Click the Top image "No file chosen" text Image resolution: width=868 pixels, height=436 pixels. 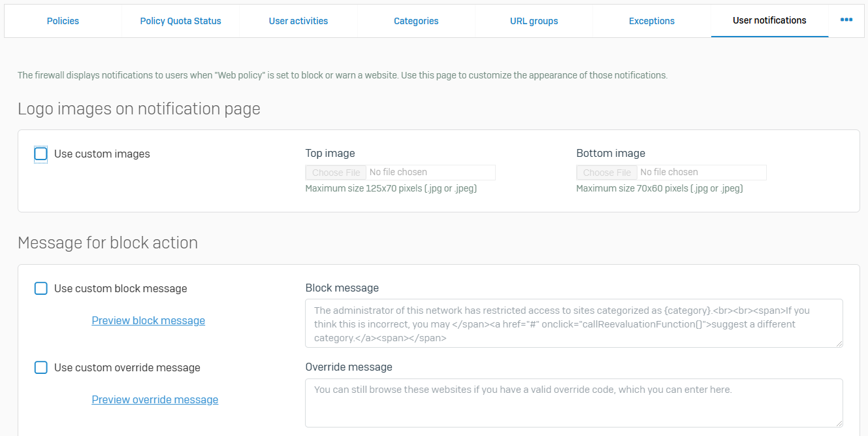[398, 173]
